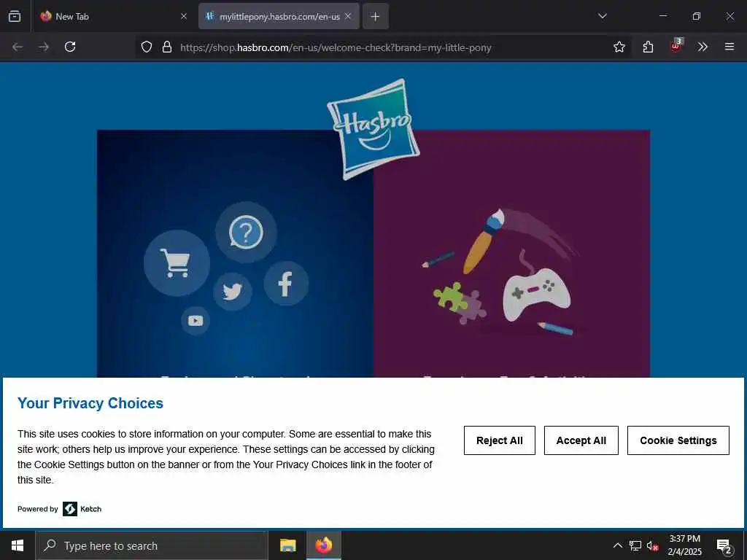Click the Your Privacy Choices heading
The height and width of the screenshot is (560, 747).
click(x=90, y=402)
